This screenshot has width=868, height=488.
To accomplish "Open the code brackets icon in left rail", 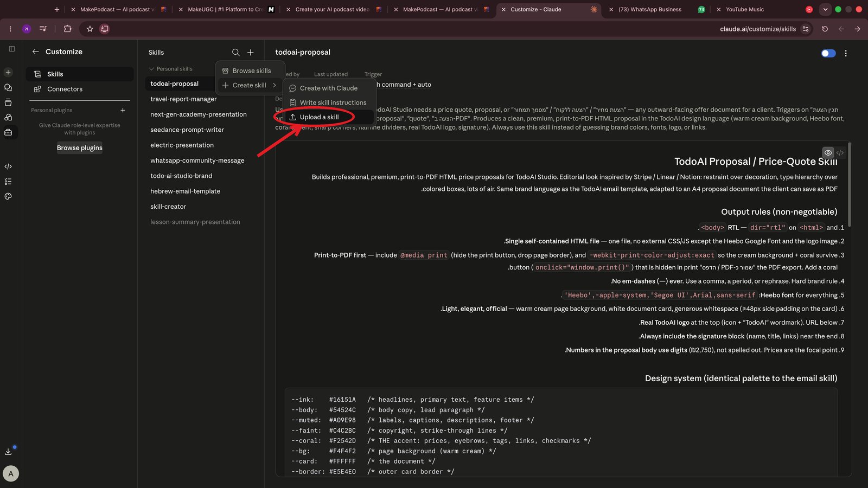I will [x=8, y=166].
